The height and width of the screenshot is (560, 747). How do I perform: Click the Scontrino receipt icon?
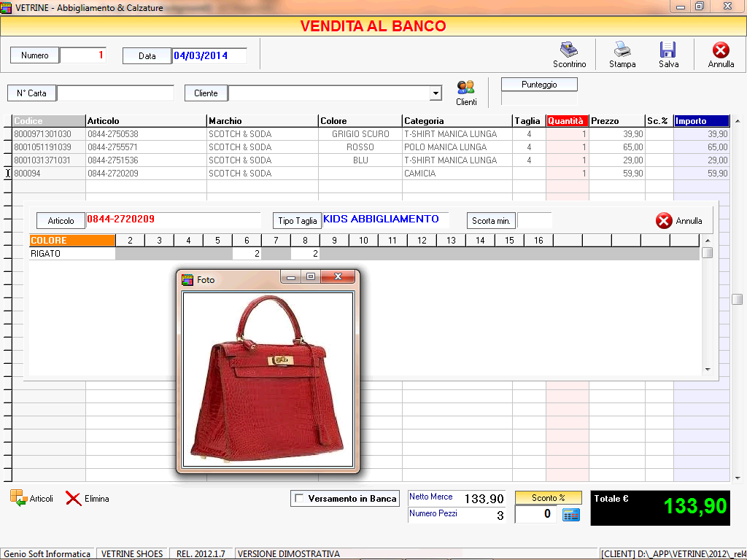tap(569, 50)
